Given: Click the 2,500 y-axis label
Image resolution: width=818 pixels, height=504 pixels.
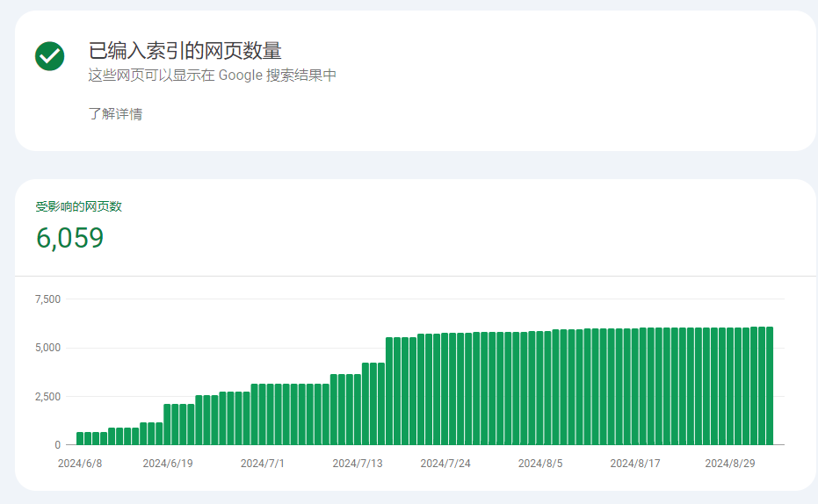Looking at the screenshot, I should click(47, 397).
